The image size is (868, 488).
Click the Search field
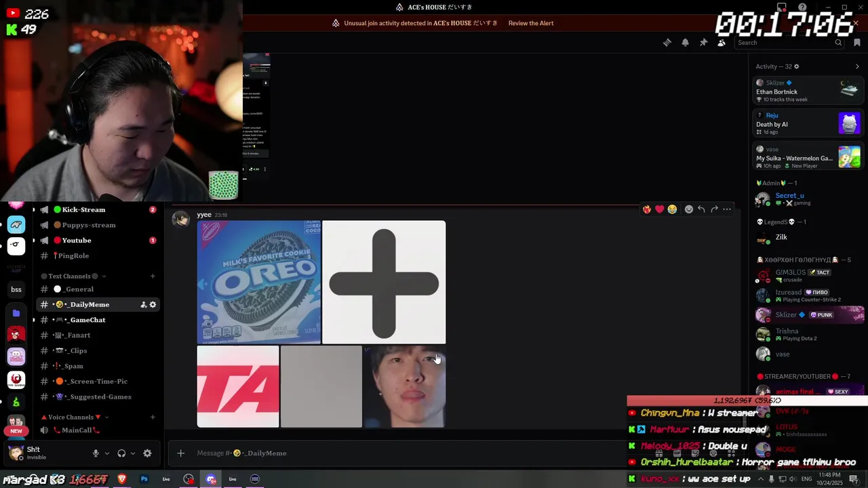[790, 43]
